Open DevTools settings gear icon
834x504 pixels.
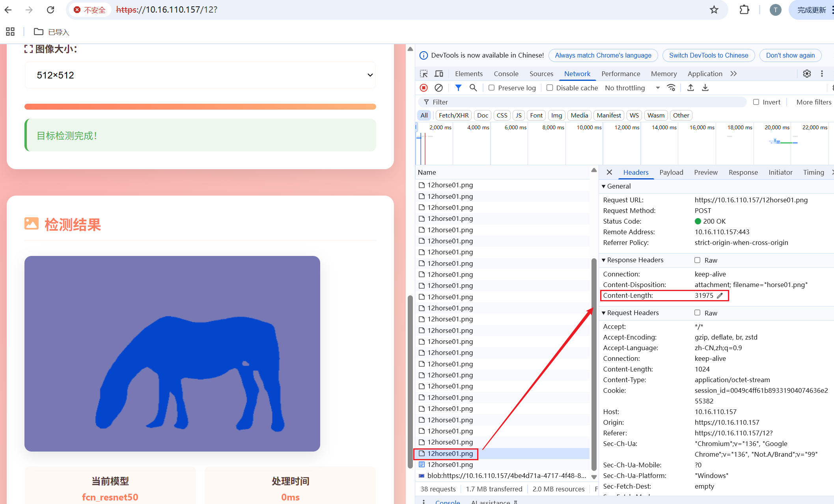[807, 74]
